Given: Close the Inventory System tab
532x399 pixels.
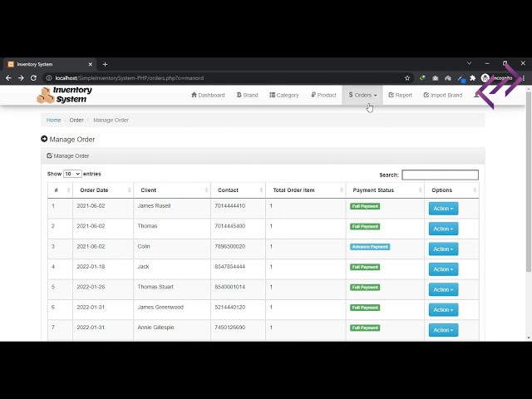Looking at the screenshot, I should tap(91, 64).
